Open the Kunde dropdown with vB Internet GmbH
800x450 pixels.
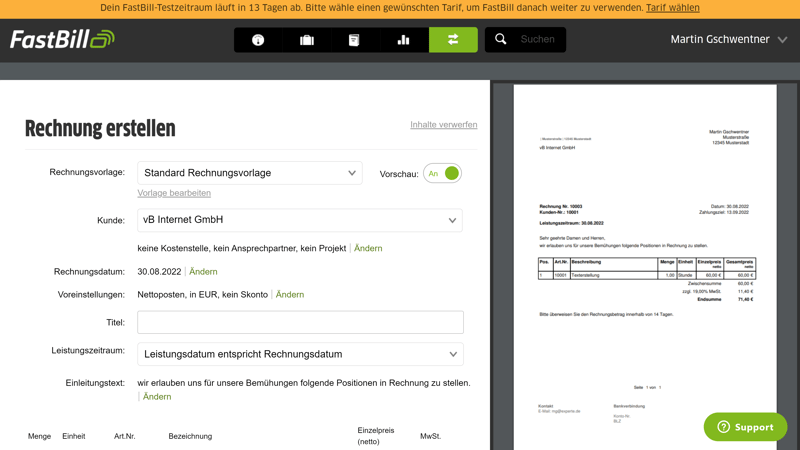coord(300,220)
